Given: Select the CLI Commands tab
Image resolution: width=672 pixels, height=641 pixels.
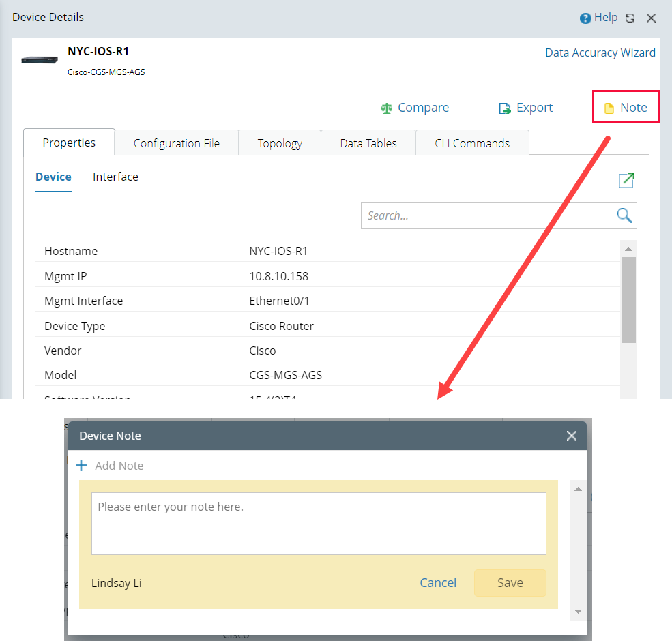Looking at the screenshot, I should coord(472,143).
